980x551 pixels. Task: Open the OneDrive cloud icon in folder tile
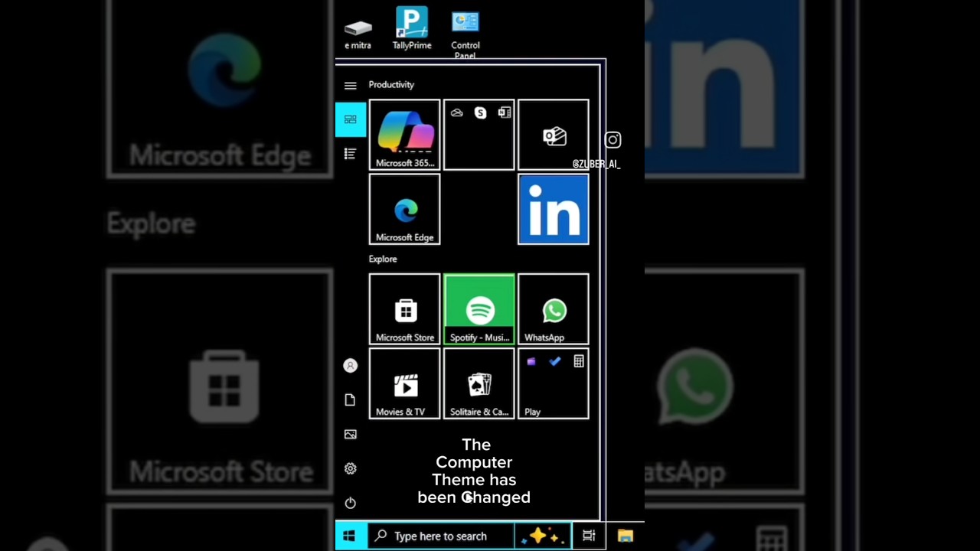pos(457,112)
